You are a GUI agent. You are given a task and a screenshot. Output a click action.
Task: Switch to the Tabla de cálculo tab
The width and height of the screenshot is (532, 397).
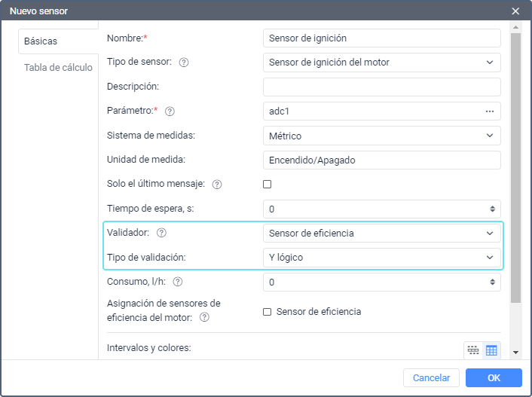pyautogui.click(x=58, y=67)
